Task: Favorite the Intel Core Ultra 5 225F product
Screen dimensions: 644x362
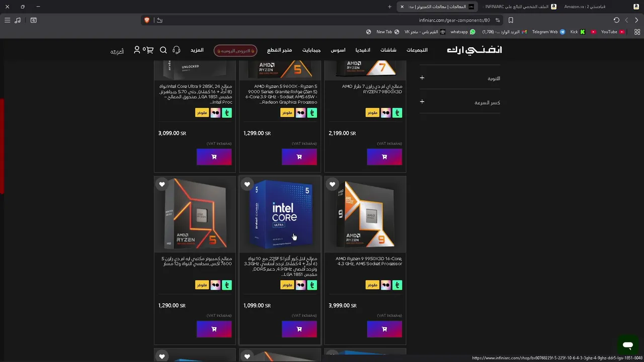Action: pos(247,185)
